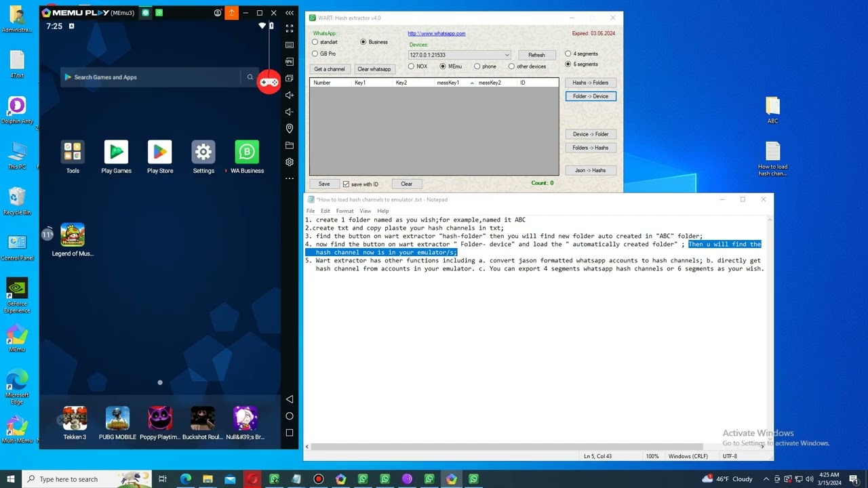The width and height of the screenshot is (868, 488).
Task: Switch to the second MEmu app tab
Action: [x=159, y=13]
